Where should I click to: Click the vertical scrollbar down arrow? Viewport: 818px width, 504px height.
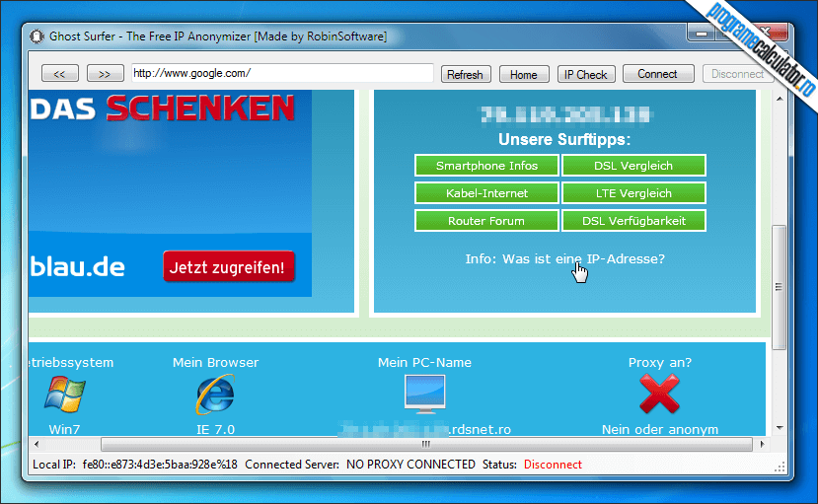[x=780, y=428]
